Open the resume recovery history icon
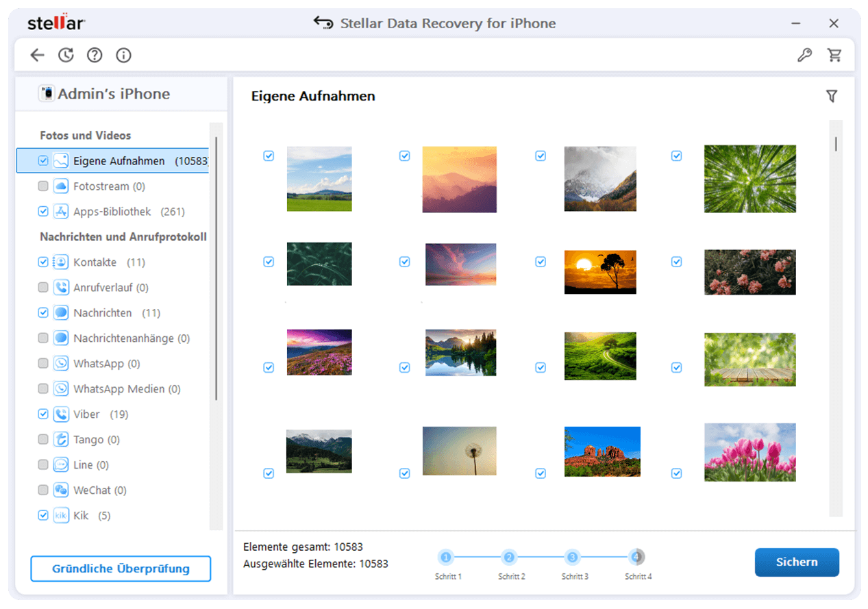 tap(66, 55)
